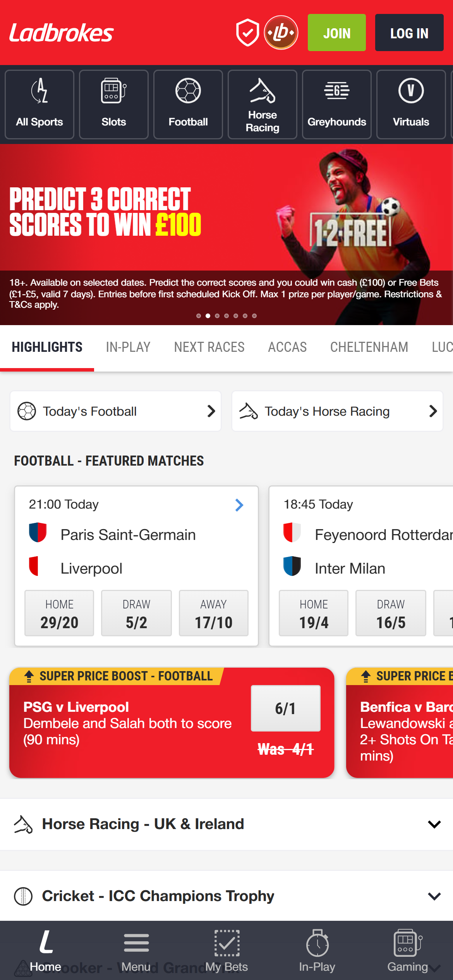The image size is (453, 980).
Task: Select the third carousel dot
Action: click(218, 315)
